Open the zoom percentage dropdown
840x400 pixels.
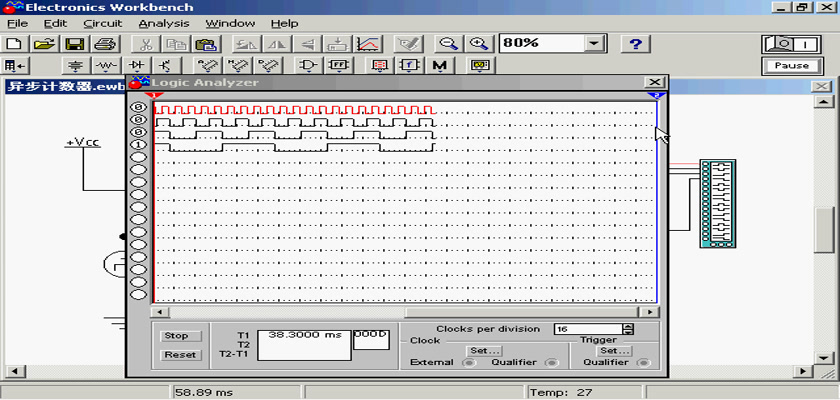coord(596,44)
